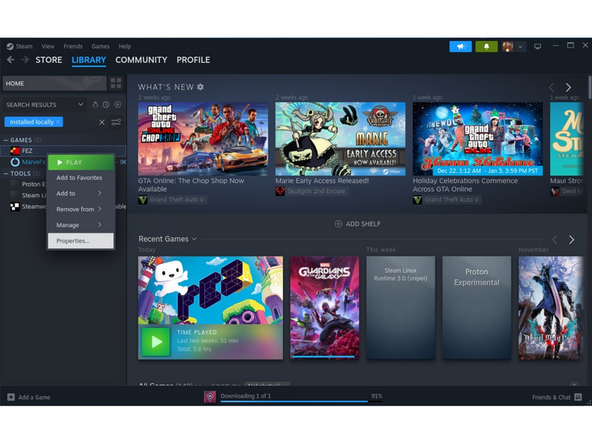The height and width of the screenshot is (444, 592).
Task: Click Add a Game at bottom left
Action: (x=29, y=397)
